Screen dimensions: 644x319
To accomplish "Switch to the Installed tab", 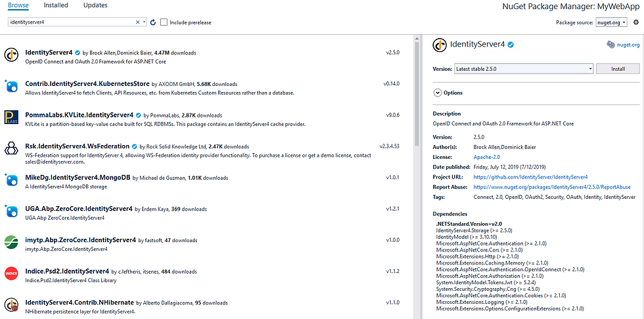I will click(56, 5).
